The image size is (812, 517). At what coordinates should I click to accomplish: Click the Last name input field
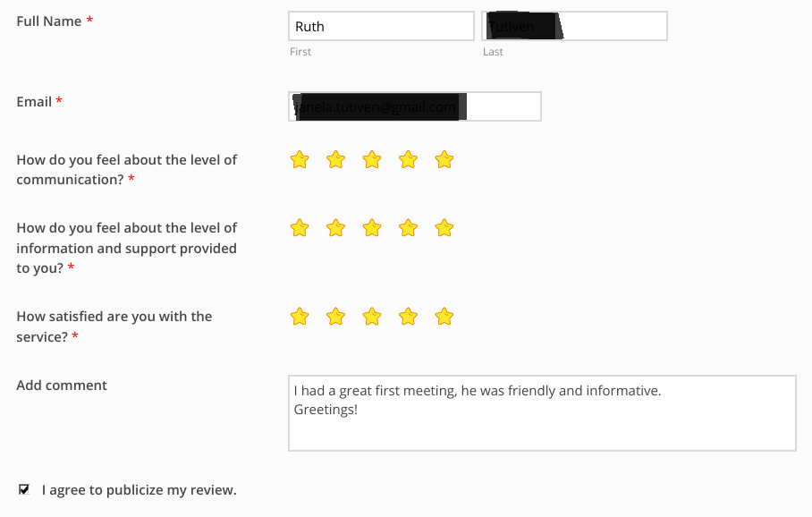click(x=574, y=26)
